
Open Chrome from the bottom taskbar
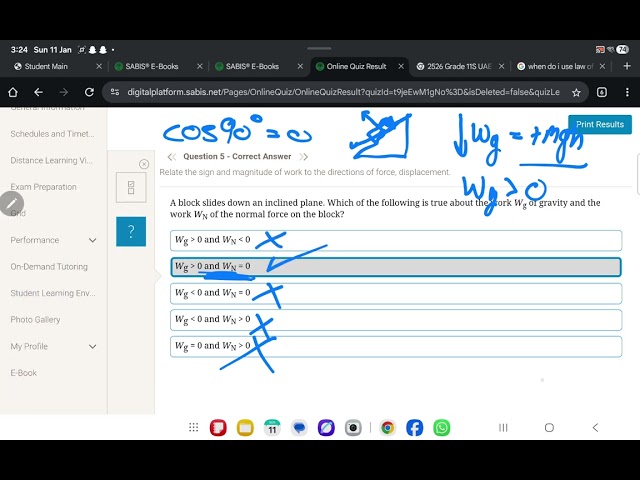(x=387, y=427)
